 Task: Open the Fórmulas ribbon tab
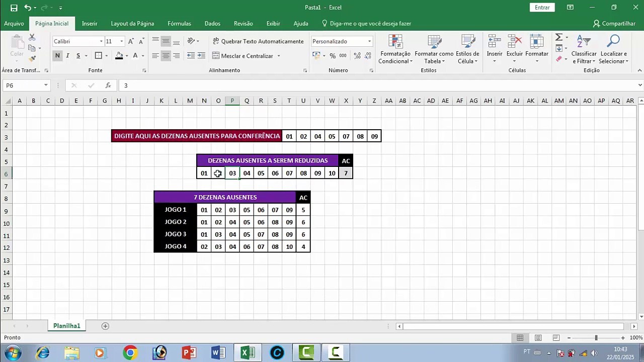(x=179, y=24)
